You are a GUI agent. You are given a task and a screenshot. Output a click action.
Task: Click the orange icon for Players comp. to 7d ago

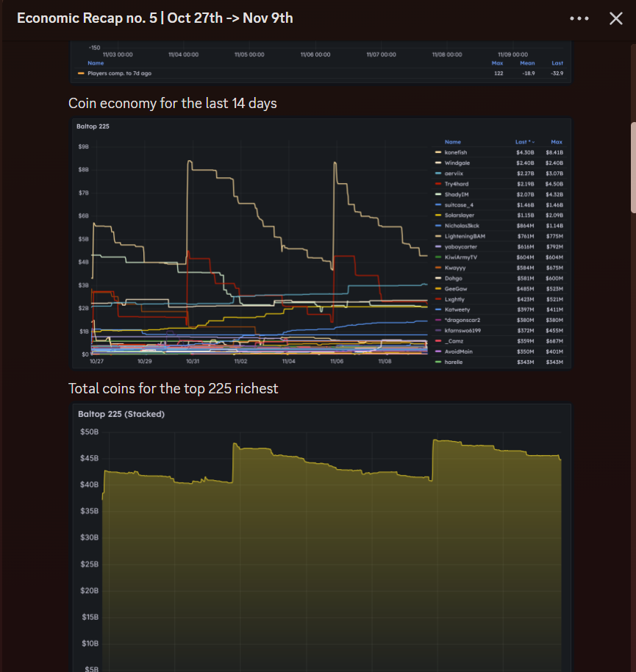81,73
